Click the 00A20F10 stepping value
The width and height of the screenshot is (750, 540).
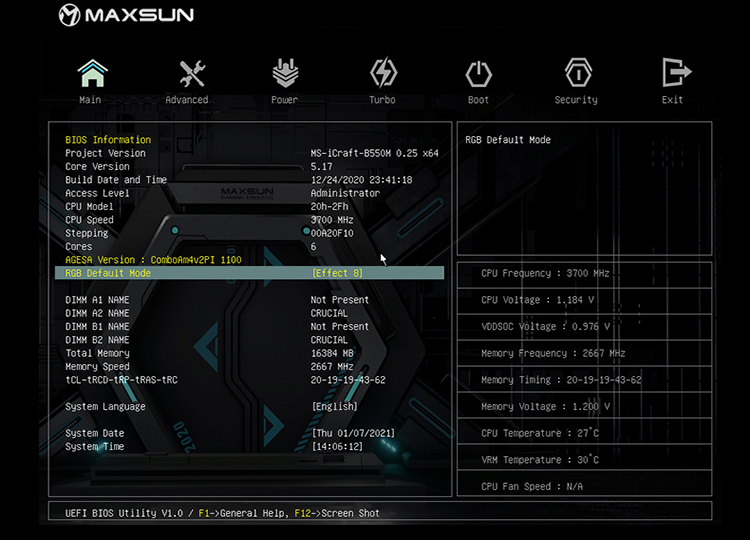pyautogui.click(x=332, y=233)
